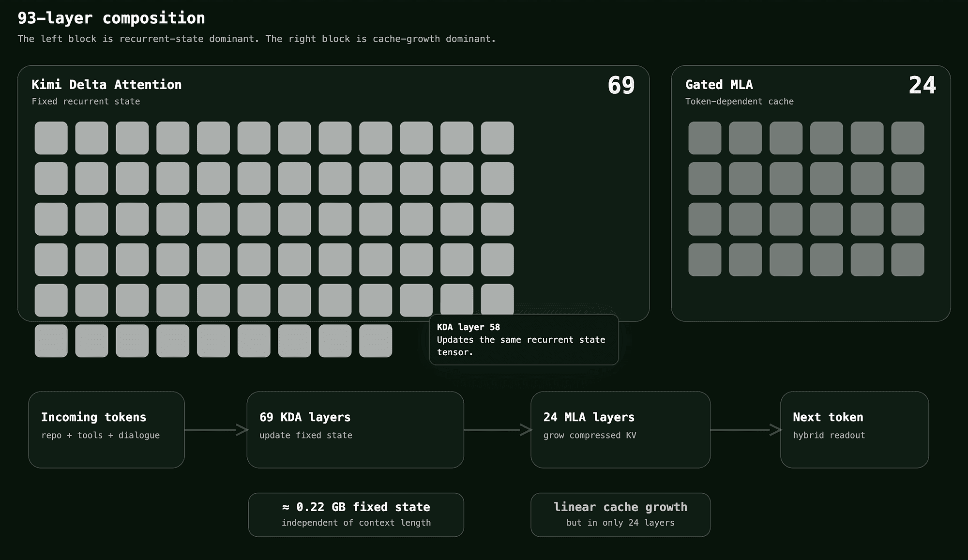Screen dimensions: 968x560
Task: Select the first Gated MLA layer square
Action: click(x=705, y=138)
